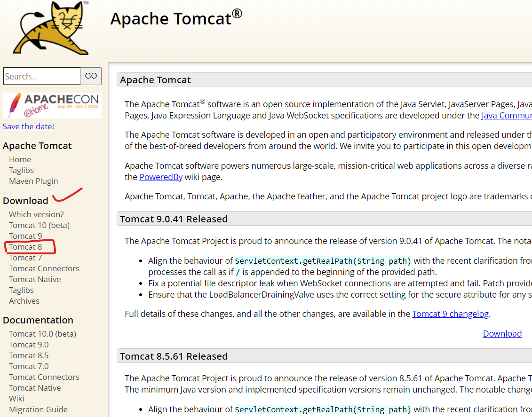Image resolution: width=532 pixels, height=417 pixels.
Task: Open the Tomcat 7 download link
Action: coord(25,258)
